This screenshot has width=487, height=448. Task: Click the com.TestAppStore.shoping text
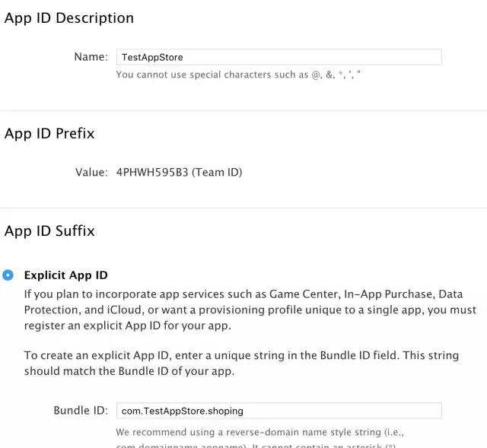[183, 411]
